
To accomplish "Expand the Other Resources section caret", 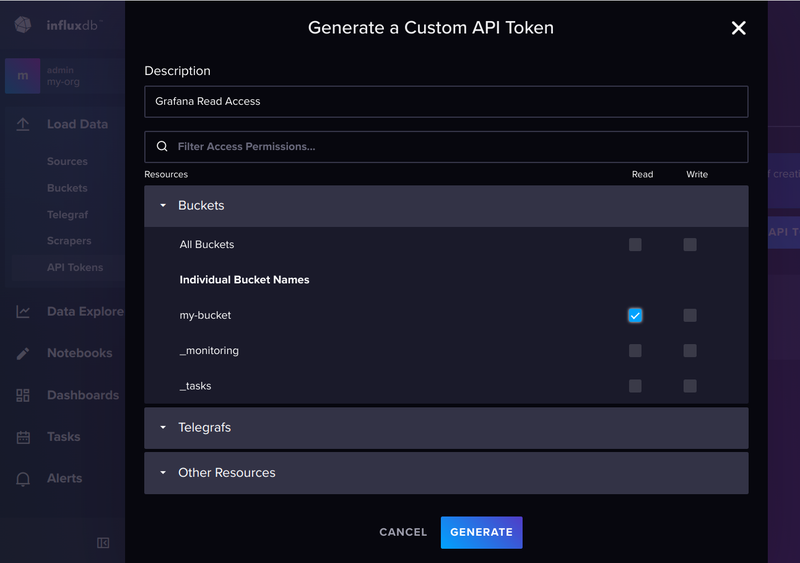I will pyautogui.click(x=163, y=473).
